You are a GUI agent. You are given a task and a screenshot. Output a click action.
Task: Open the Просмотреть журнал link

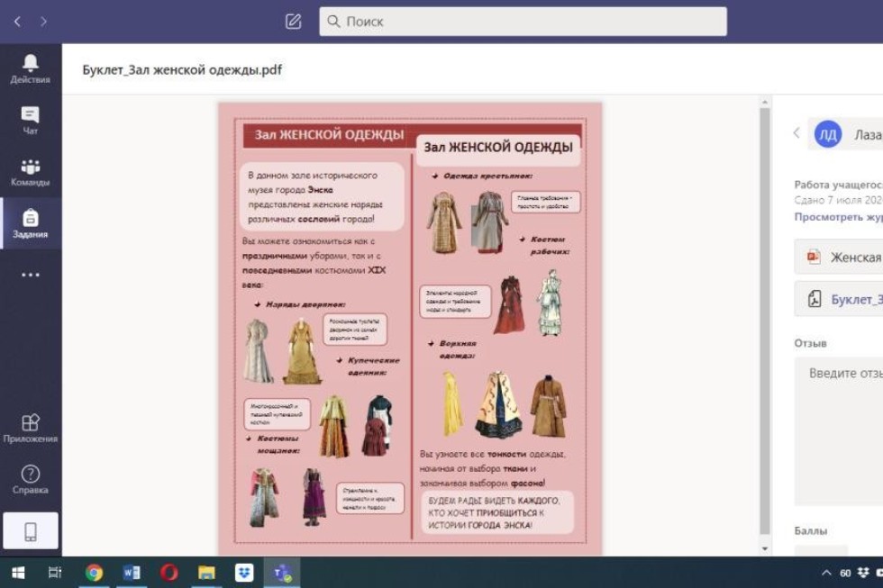pos(837,219)
